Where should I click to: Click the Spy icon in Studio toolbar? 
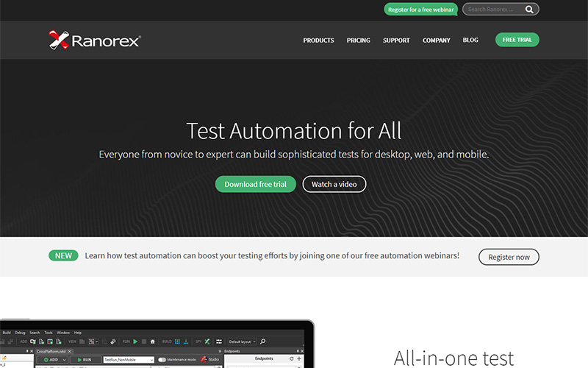[x=207, y=342]
